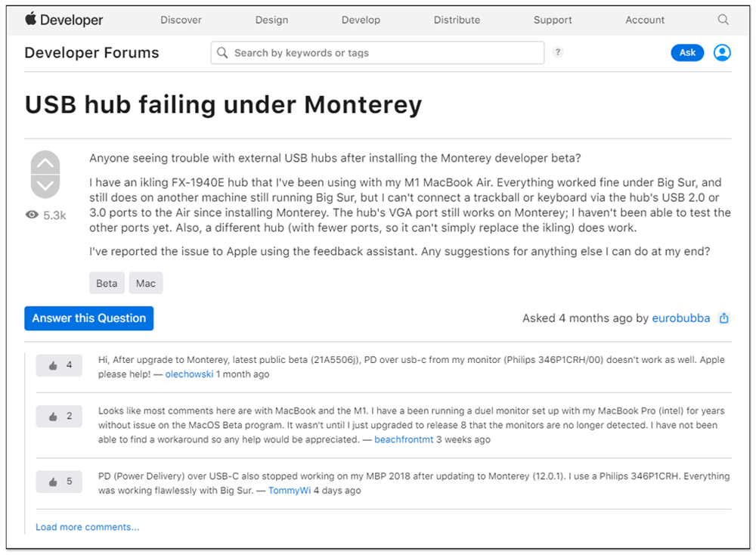Click the Ask button
The image size is (756, 555).
click(x=687, y=53)
